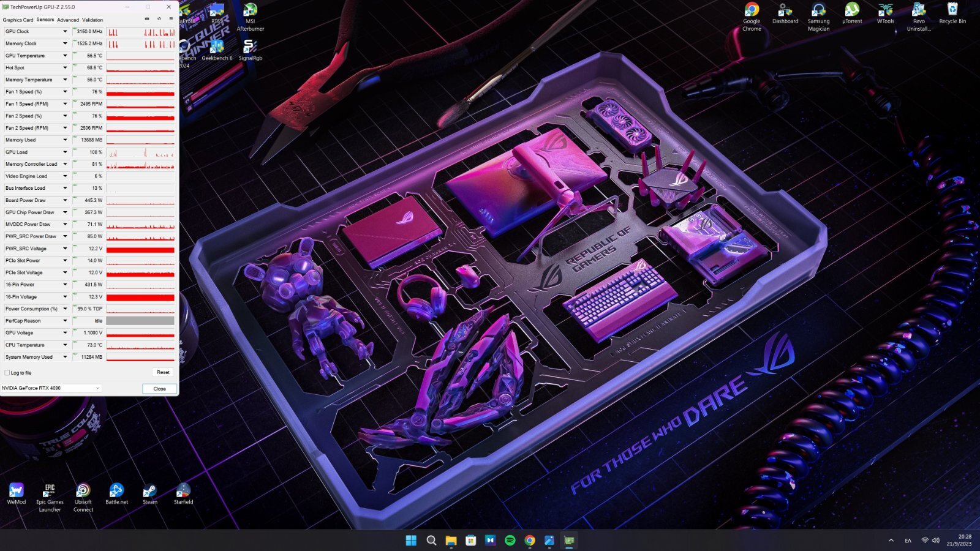This screenshot has height=551, width=980.
Task: Open the Windows Start menu
Action: [411, 540]
